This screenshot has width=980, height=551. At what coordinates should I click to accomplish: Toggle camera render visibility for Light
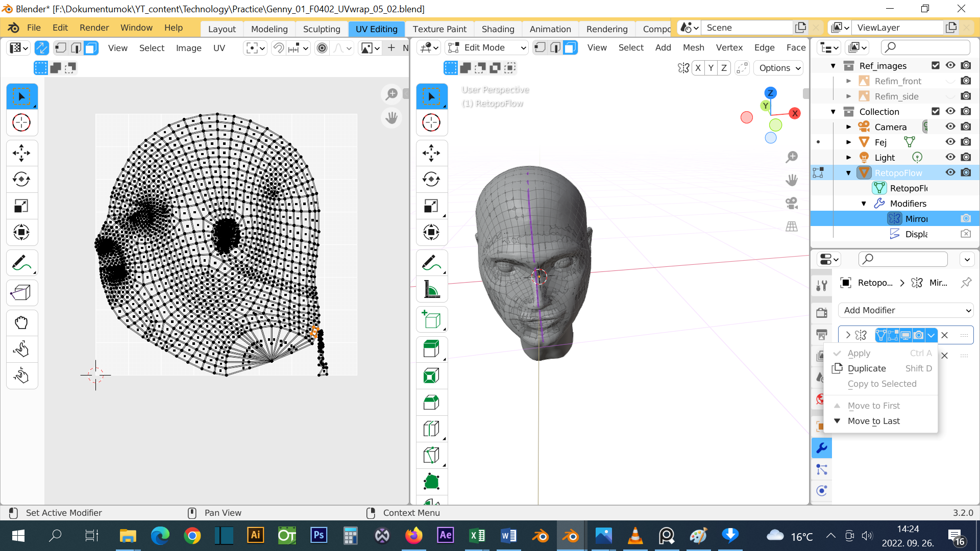point(967,157)
